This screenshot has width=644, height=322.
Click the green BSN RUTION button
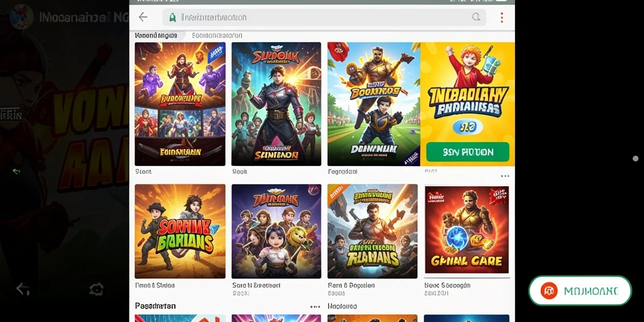(x=468, y=152)
